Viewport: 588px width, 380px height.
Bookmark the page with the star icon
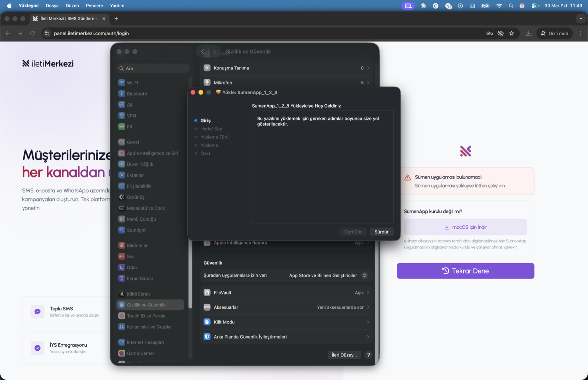[512, 33]
